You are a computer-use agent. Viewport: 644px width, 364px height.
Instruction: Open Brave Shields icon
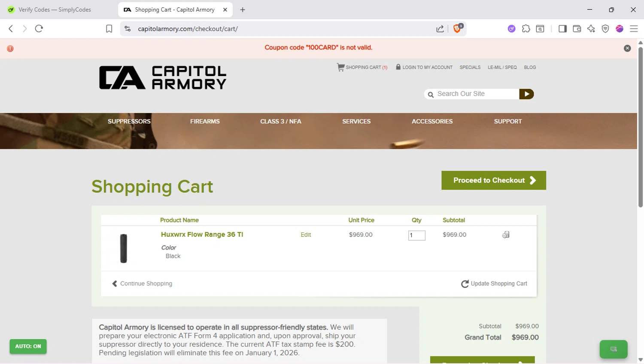coord(458,28)
